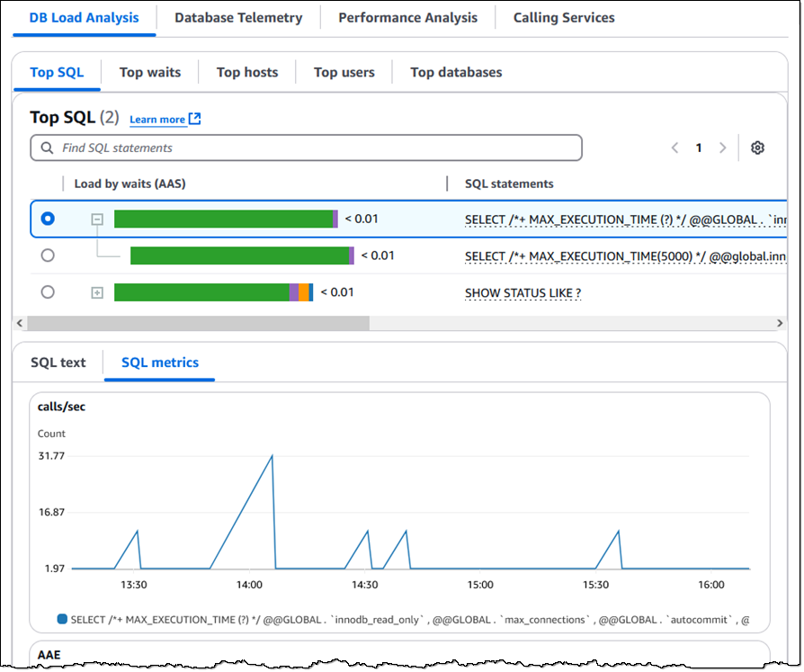
Task: Switch to Top databases tab
Action: tap(456, 72)
